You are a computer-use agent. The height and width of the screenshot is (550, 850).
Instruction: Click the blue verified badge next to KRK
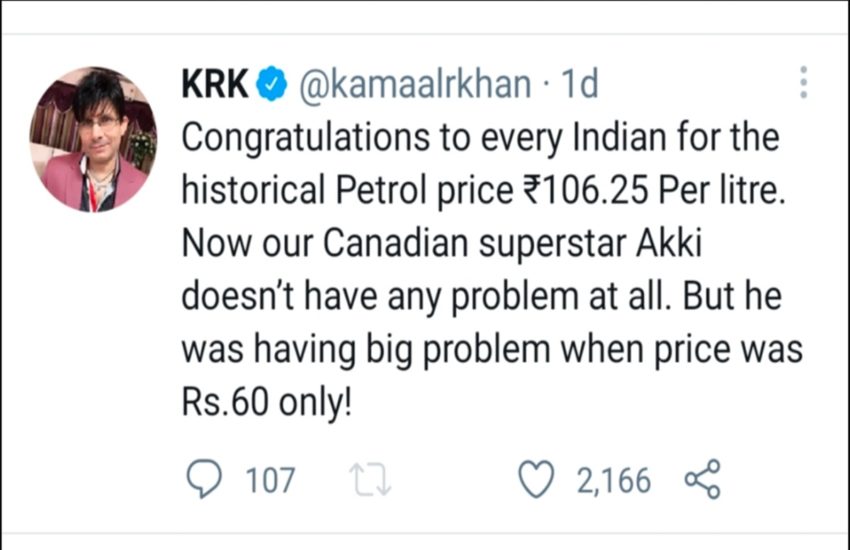click(x=270, y=85)
